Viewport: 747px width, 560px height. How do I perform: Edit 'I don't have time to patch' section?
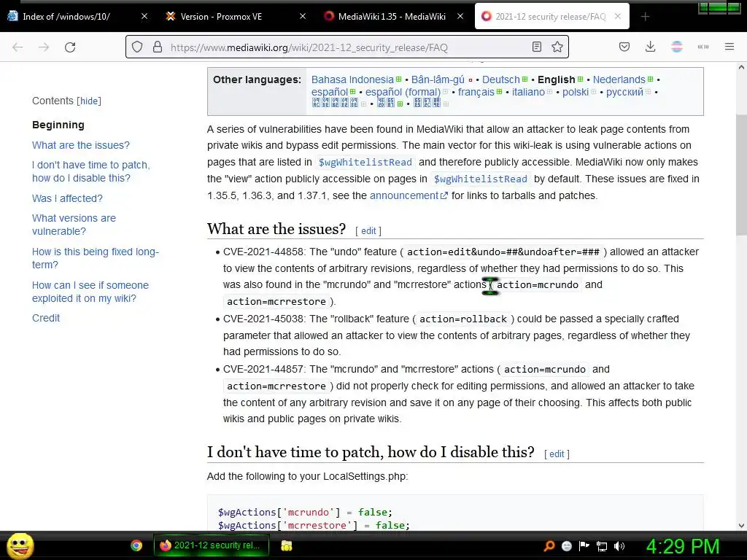(557, 454)
